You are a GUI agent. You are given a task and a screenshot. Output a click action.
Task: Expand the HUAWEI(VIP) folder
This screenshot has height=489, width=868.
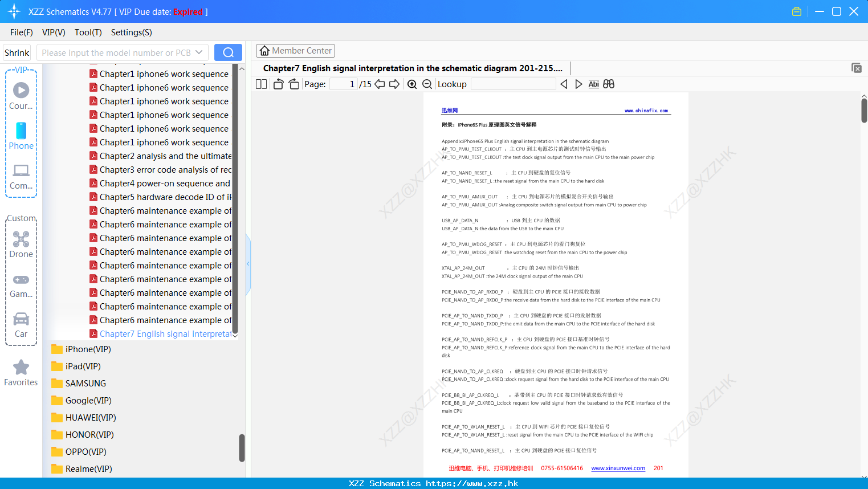(83, 418)
